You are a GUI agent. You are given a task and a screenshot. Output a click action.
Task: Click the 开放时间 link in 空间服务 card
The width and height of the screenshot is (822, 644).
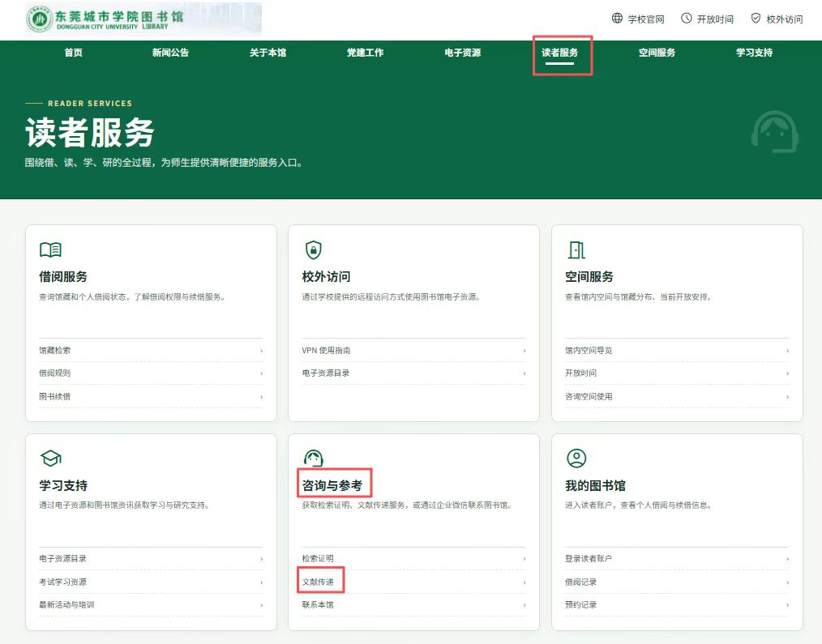click(581, 373)
